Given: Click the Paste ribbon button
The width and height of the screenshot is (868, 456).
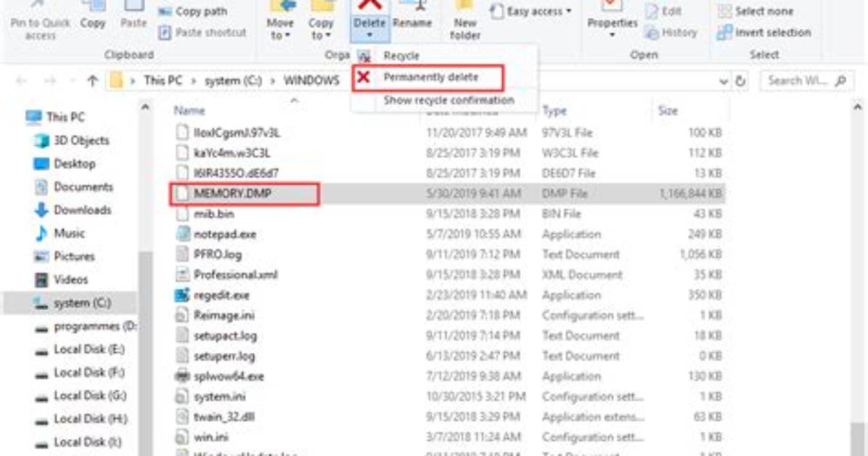Looking at the screenshot, I should click(134, 17).
